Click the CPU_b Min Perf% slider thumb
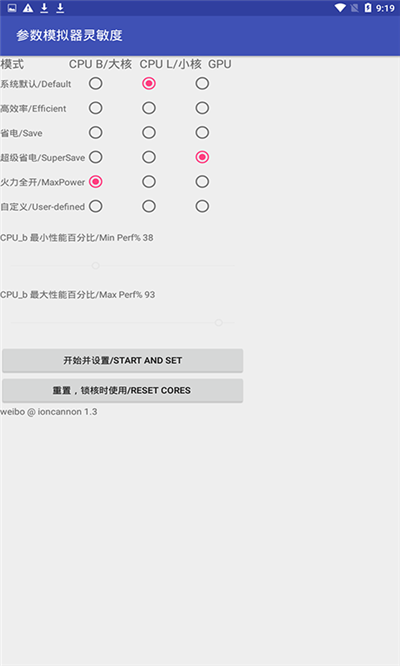 [96, 266]
